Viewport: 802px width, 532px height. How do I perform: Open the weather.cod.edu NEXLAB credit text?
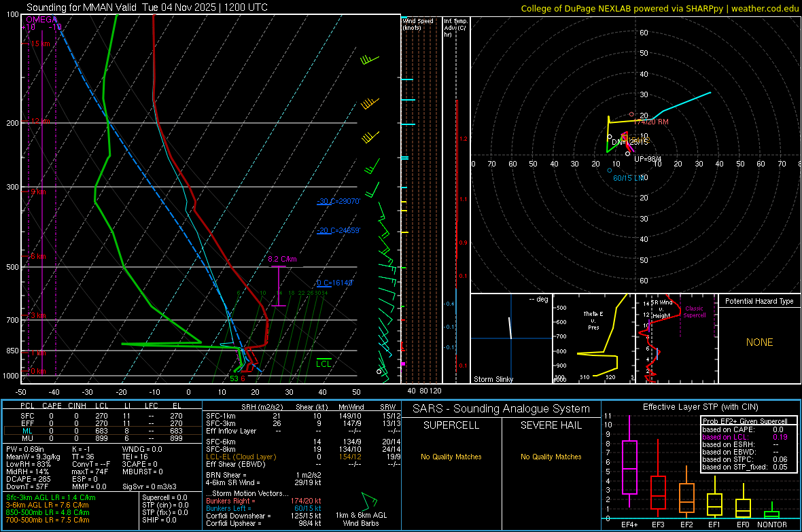[659, 8]
